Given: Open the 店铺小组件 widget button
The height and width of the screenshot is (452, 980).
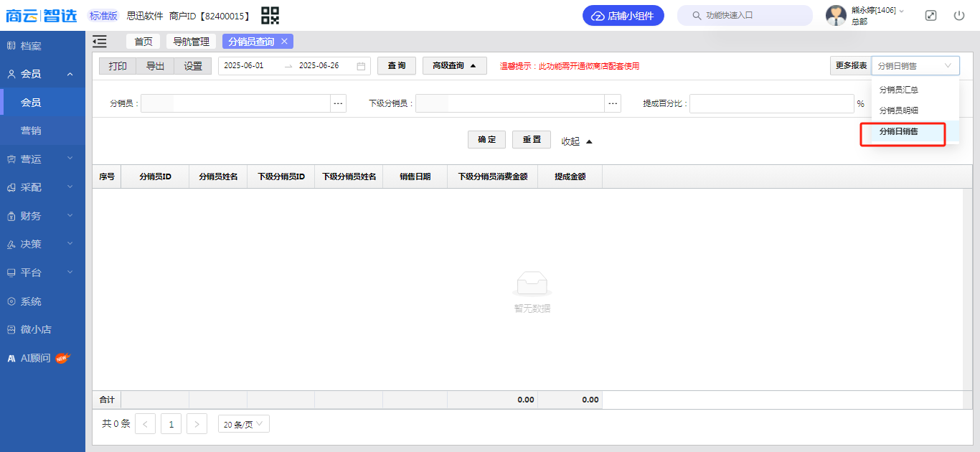Looking at the screenshot, I should (623, 15).
